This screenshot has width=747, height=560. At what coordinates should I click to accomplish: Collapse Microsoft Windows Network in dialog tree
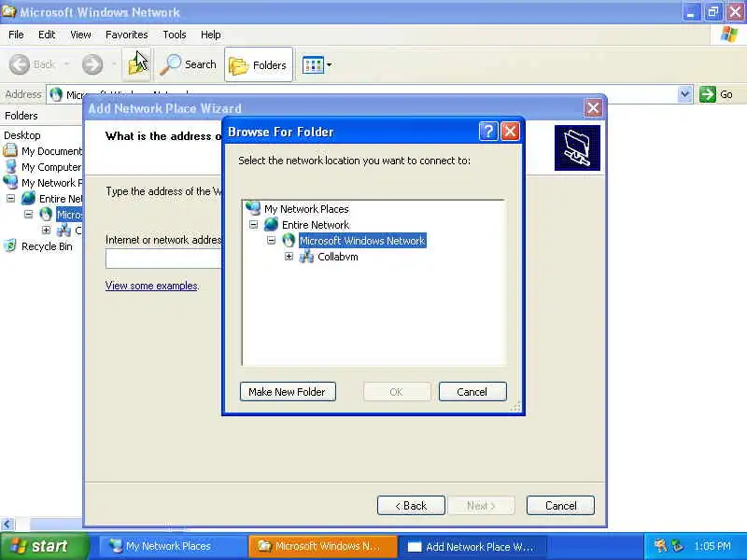coord(271,240)
